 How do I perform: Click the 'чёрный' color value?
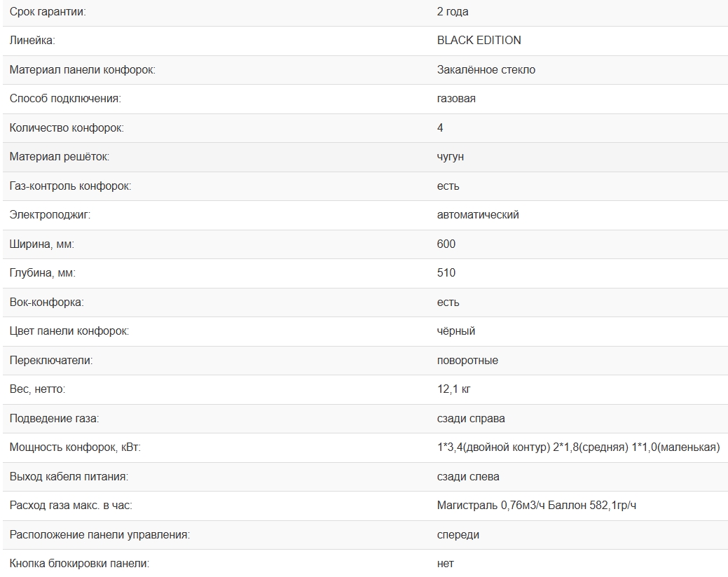pos(455,331)
